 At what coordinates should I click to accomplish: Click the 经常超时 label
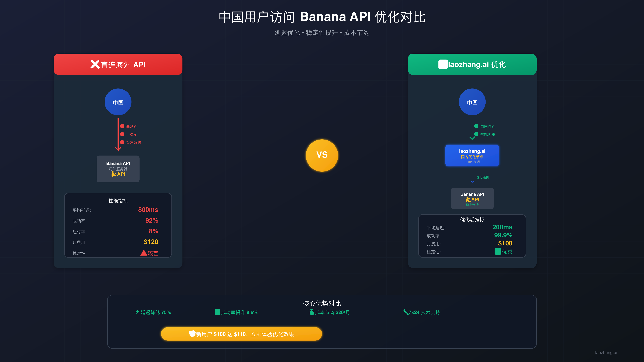(x=133, y=142)
